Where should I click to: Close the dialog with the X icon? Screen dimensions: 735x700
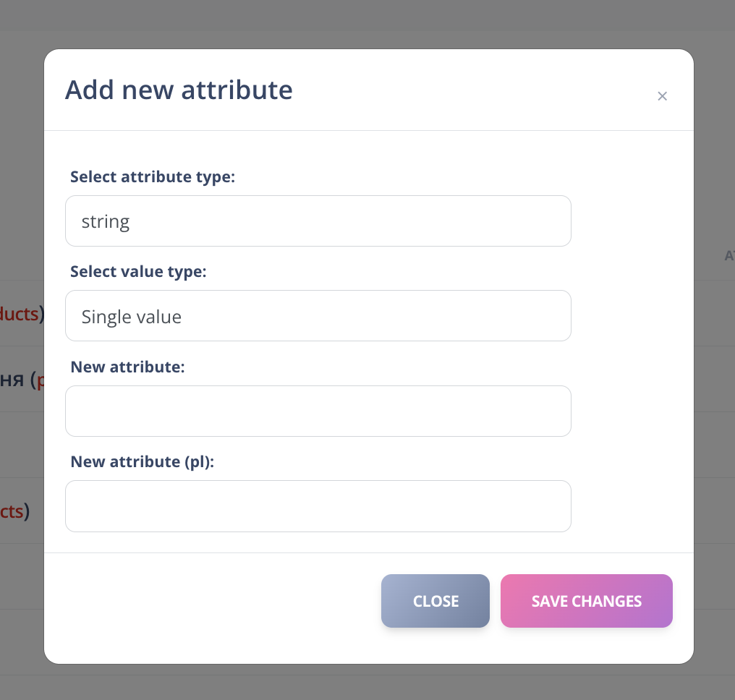tap(662, 96)
